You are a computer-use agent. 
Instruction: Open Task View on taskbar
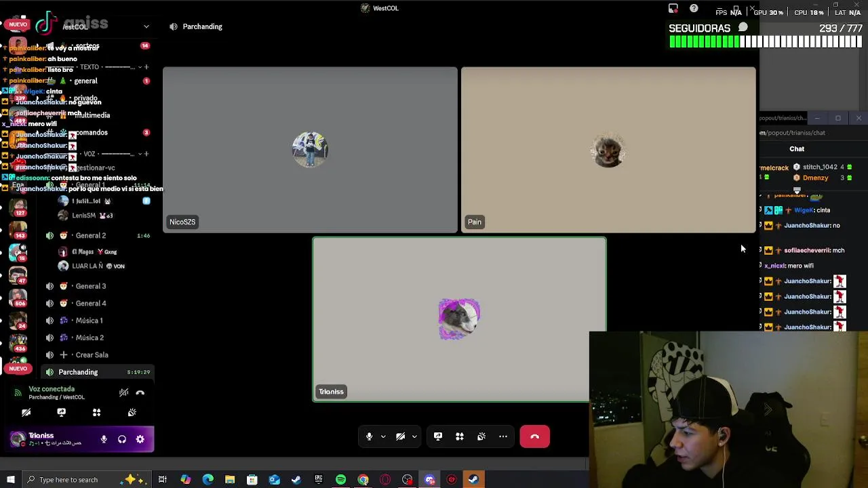coord(163,480)
